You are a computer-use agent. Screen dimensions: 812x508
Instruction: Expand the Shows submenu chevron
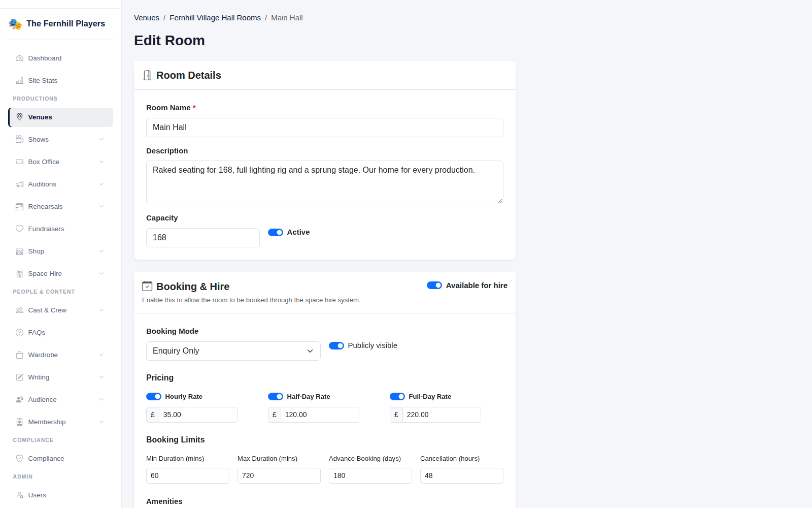(101, 139)
